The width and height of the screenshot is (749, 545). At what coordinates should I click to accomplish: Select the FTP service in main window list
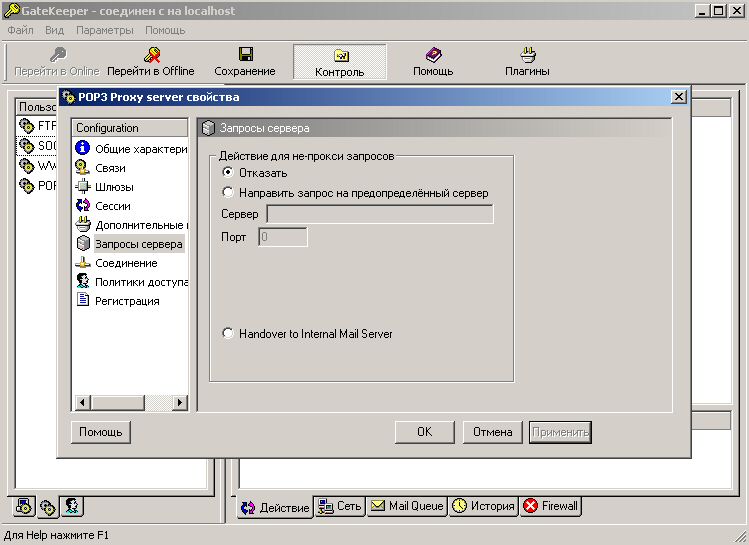[37, 126]
